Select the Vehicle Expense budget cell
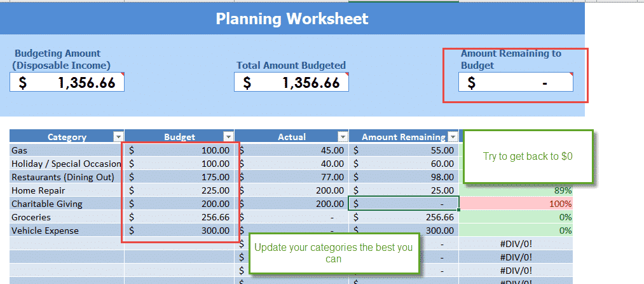This screenshot has width=644, height=284. tap(180, 231)
